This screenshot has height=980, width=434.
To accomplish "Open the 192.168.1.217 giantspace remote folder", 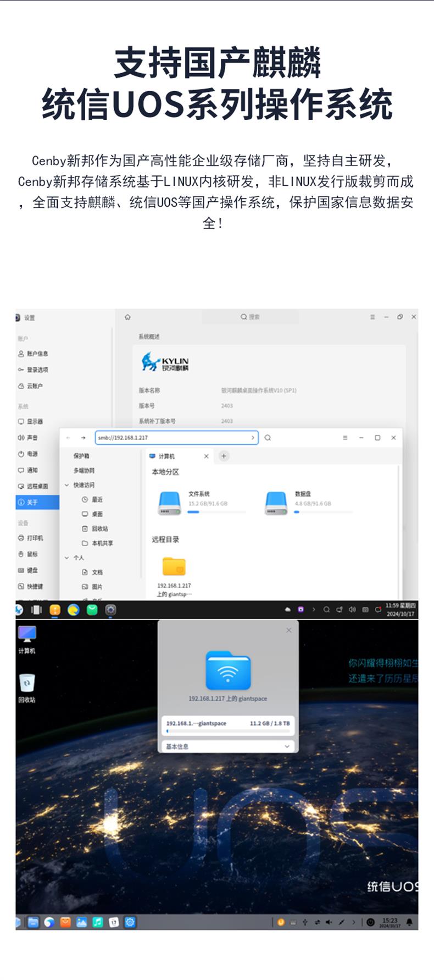I will pyautogui.click(x=174, y=567).
